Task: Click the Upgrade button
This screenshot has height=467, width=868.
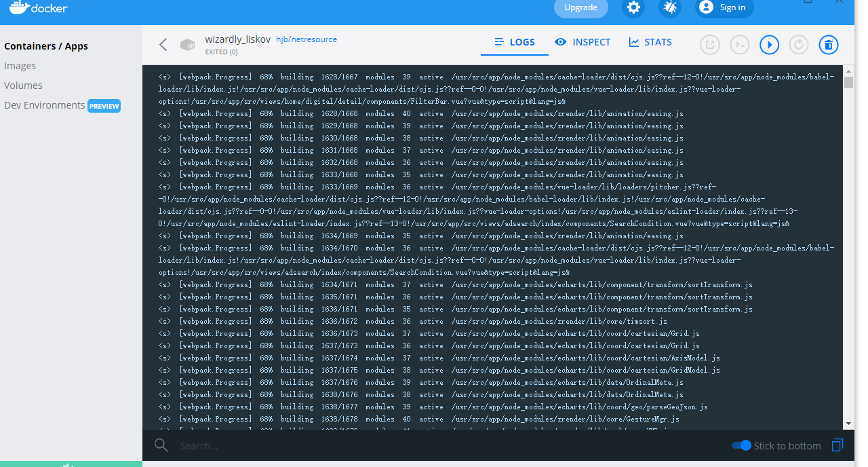Action: pyautogui.click(x=581, y=7)
